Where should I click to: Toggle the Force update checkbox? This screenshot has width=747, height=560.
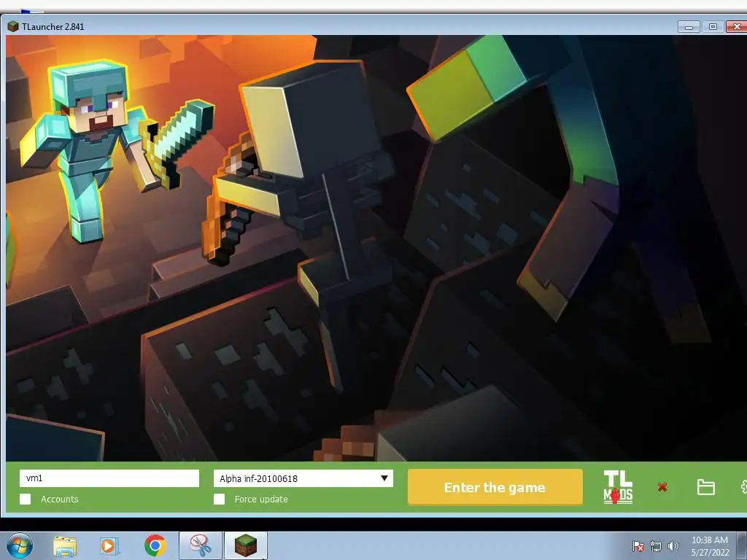[x=219, y=499]
